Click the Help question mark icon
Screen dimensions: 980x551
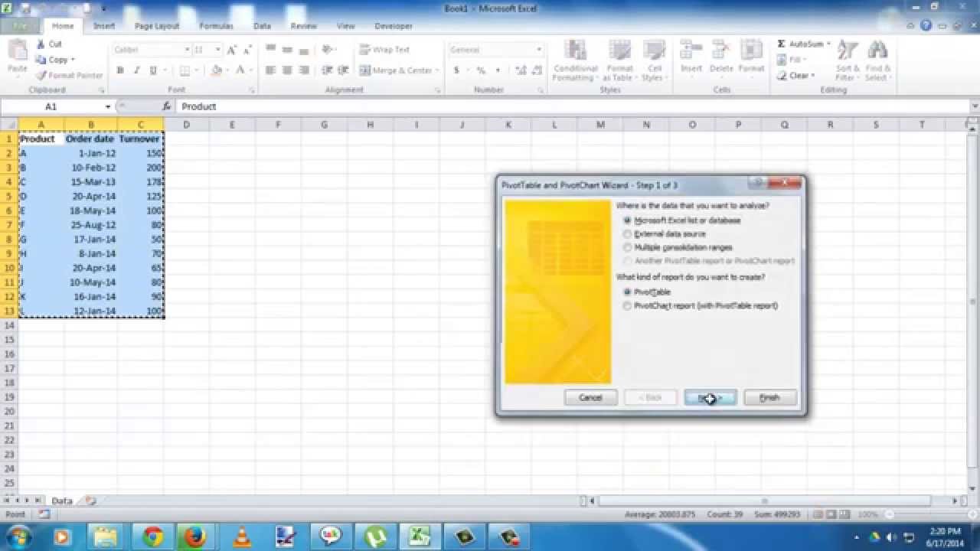pyautogui.click(x=927, y=25)
